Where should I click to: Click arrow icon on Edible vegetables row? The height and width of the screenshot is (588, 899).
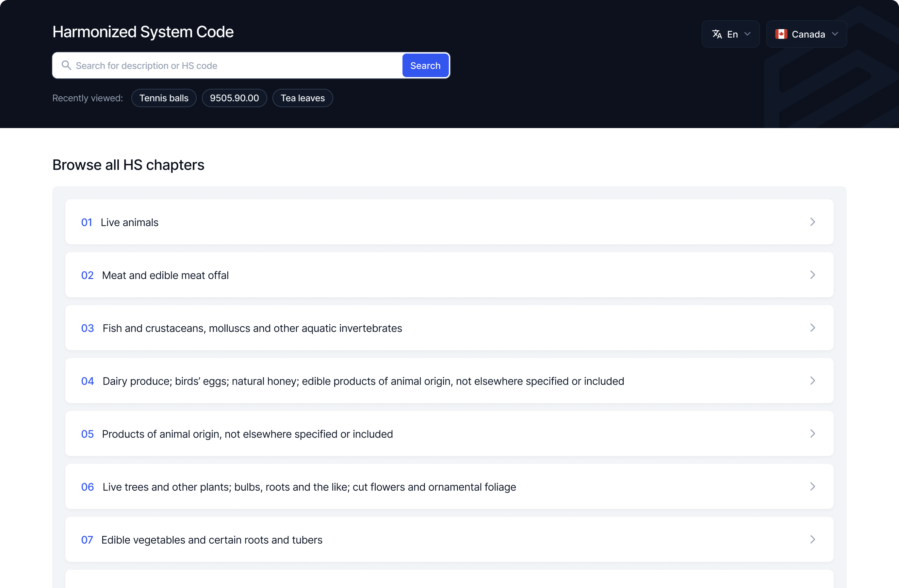coord(812,539)
